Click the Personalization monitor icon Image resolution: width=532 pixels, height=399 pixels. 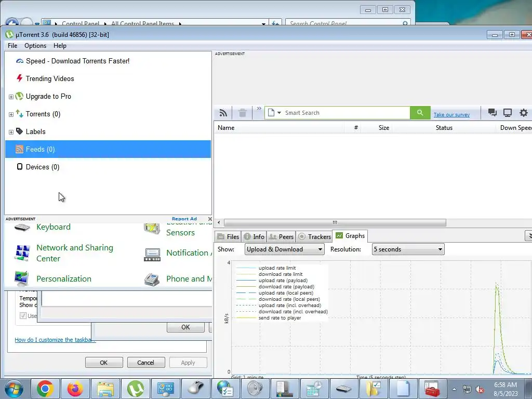[22, 279]
